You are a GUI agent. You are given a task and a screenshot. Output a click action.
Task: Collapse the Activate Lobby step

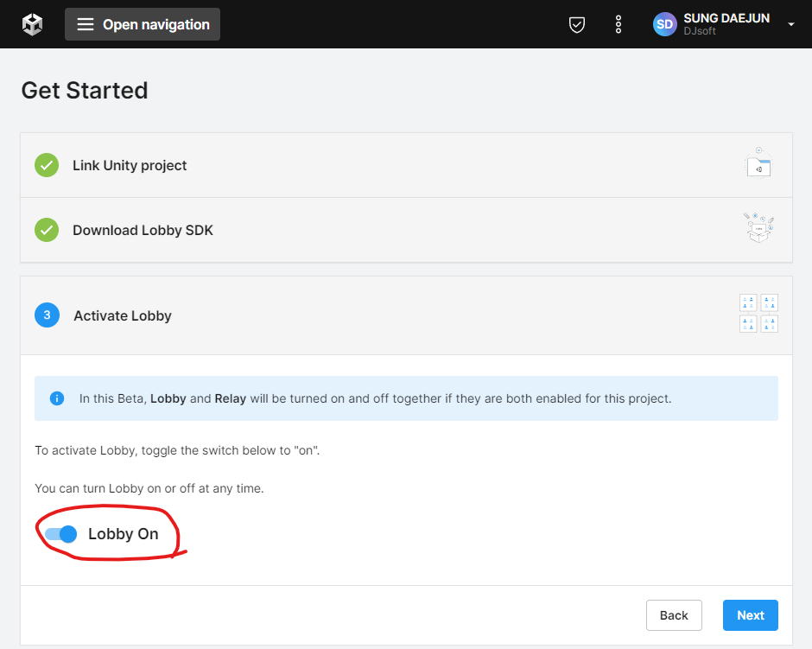click(x=406, y=315)
